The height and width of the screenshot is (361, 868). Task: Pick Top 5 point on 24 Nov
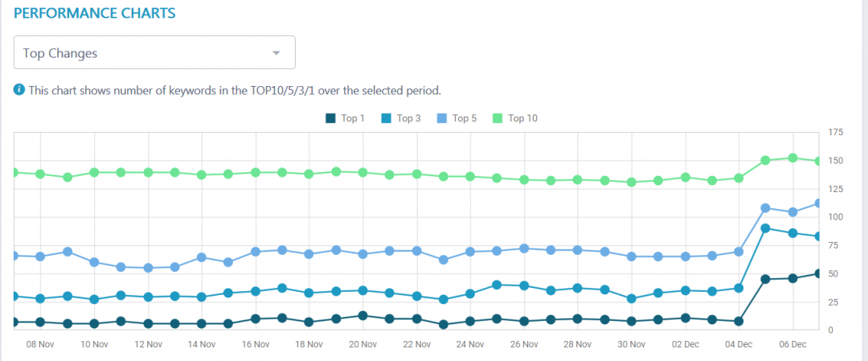point(470,252)
